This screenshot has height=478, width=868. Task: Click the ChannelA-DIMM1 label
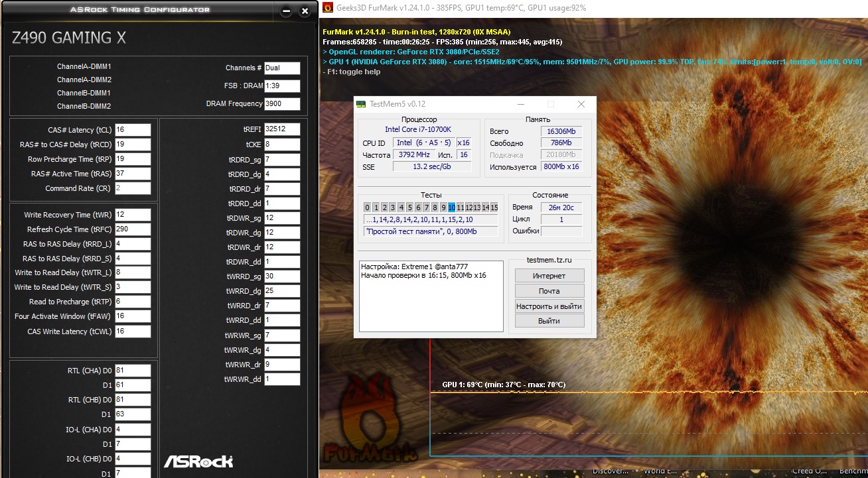84,67
